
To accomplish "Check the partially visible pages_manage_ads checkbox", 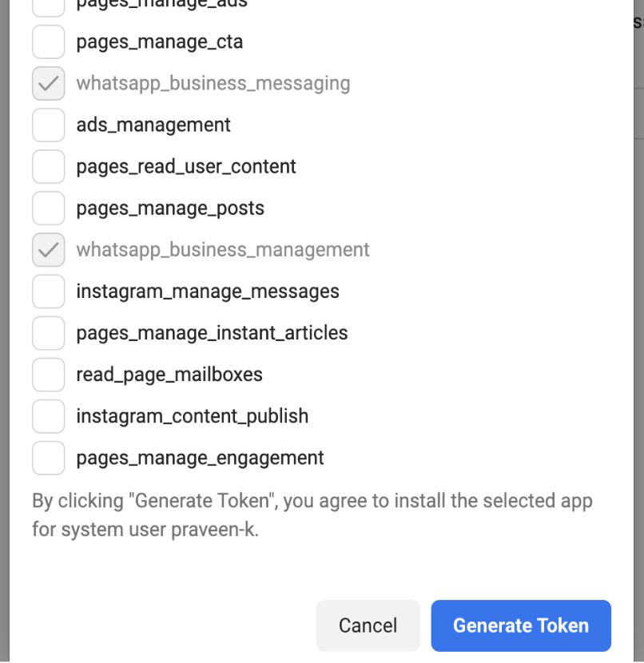I will (x=48, y=6).
